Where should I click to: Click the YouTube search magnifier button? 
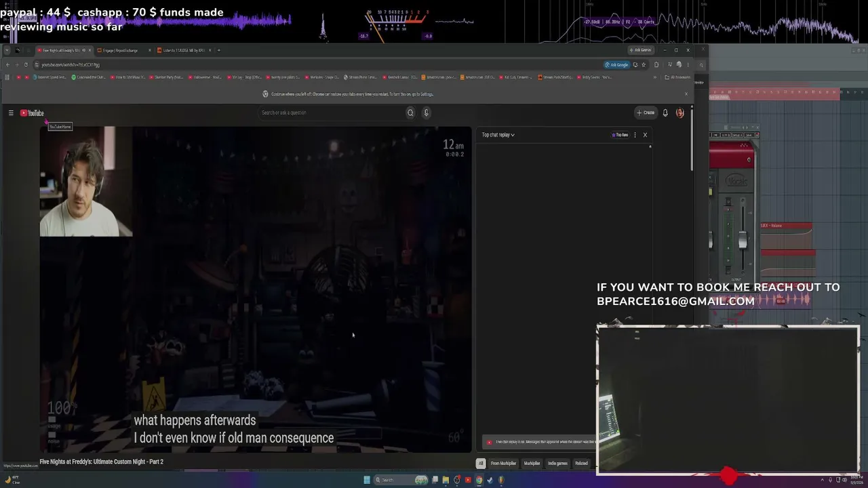[410, 113]
